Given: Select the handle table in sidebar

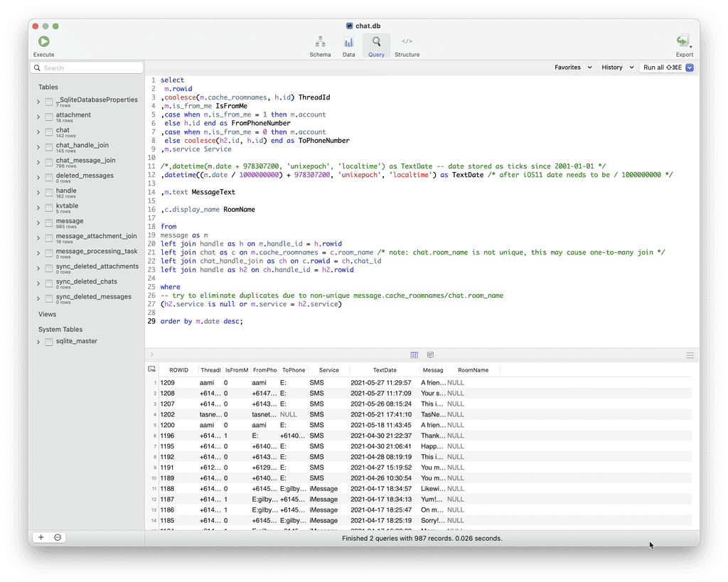Looking at the screenshot, I should coord(66,190).
